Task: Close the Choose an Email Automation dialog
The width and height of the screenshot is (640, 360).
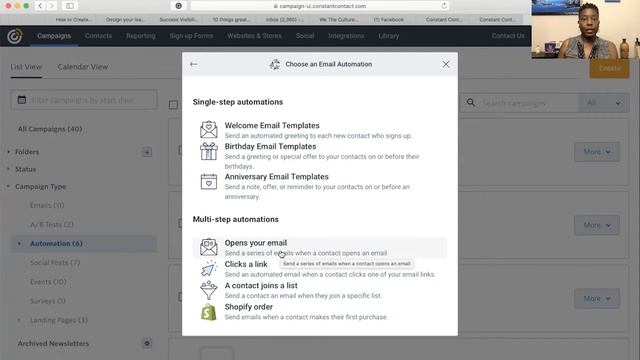Action: [446, 64]
